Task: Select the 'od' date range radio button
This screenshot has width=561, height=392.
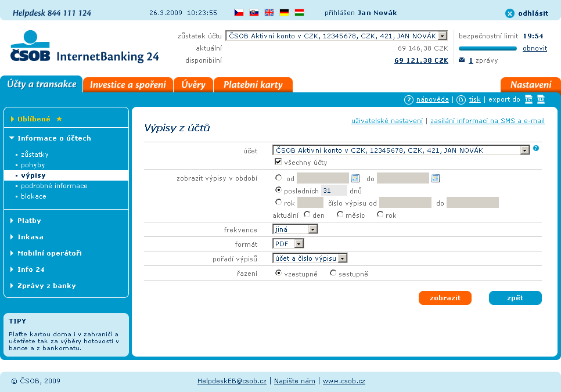Action: point(278,177)
